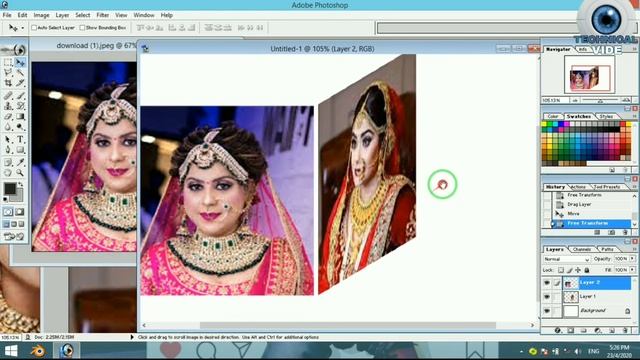
Task: Hide the Background layer eye
Action: pyautogui.click(x=547, y=311)
